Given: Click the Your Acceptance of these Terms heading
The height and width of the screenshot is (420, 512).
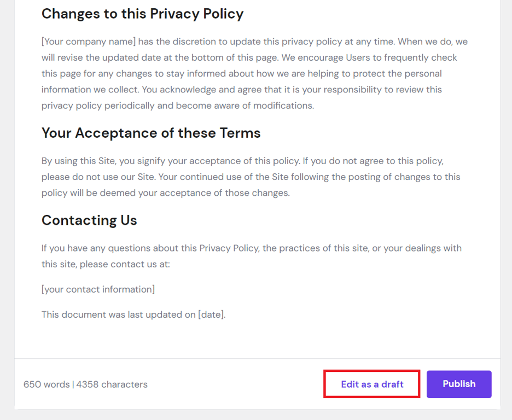Looking at the screenshot, I should (150, 133).
